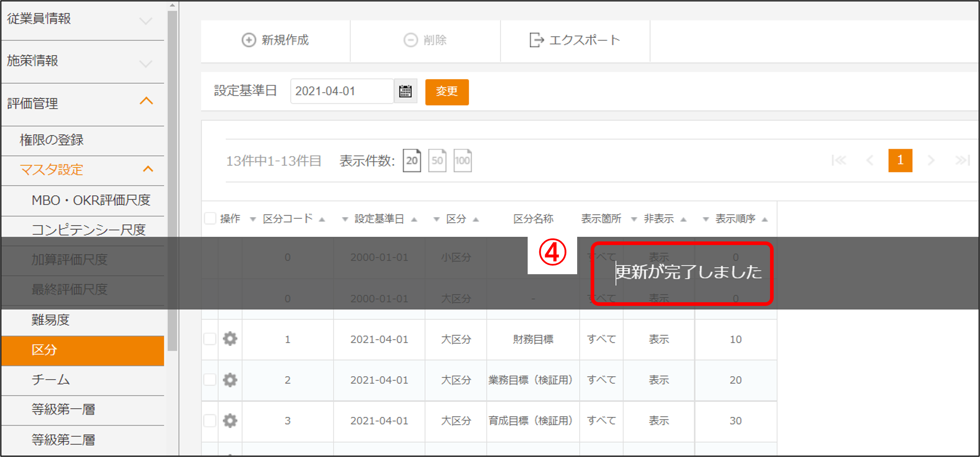Click the gear icon for 業務目標 row
The height and width of the screenshot is (457, 980).
[x=230, y=380]
